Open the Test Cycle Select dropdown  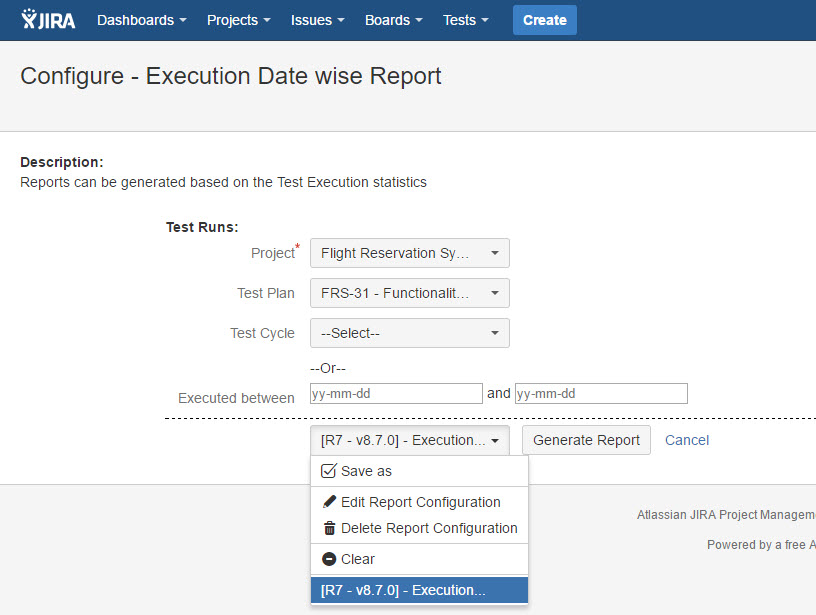(x=409, y=333)
